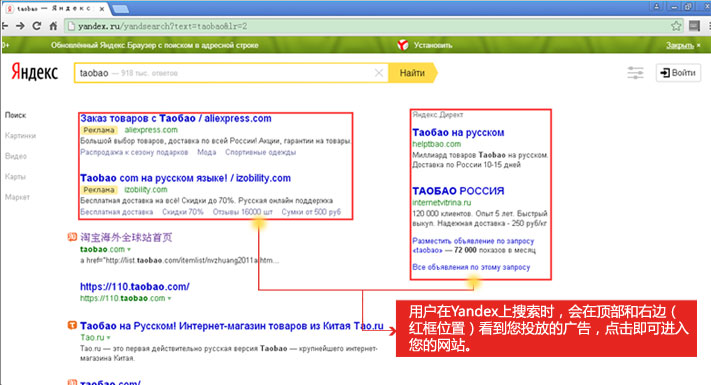The image size is (711, 385).
Task: Expand dropdown arrow next to taobao.com result
Action: coord(129,249)
